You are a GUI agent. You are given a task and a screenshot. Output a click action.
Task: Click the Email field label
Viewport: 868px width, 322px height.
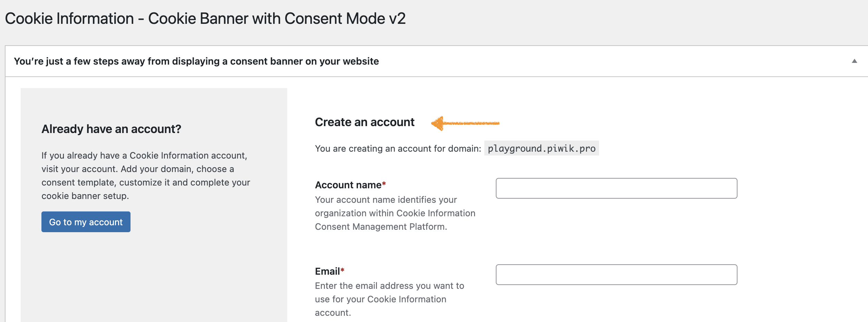(x=327, y=272)
